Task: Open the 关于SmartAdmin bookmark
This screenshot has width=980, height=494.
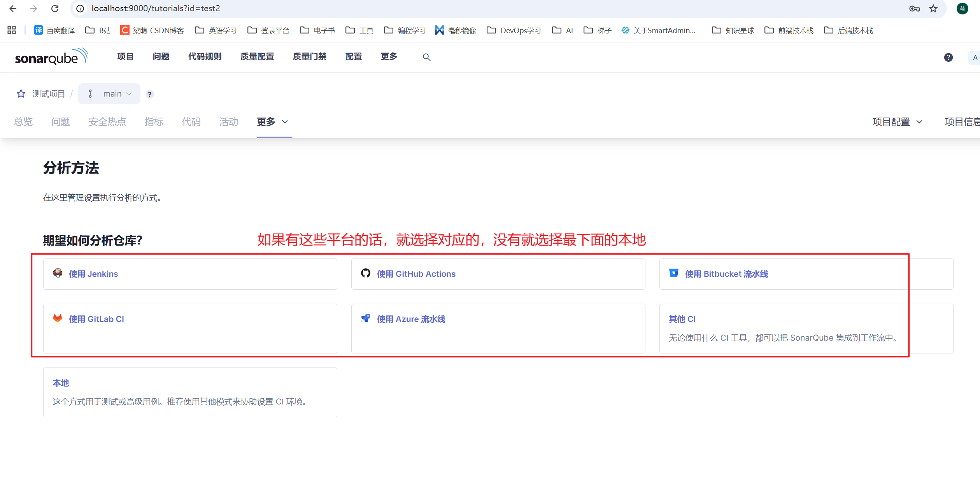Action: pos(658,30)
